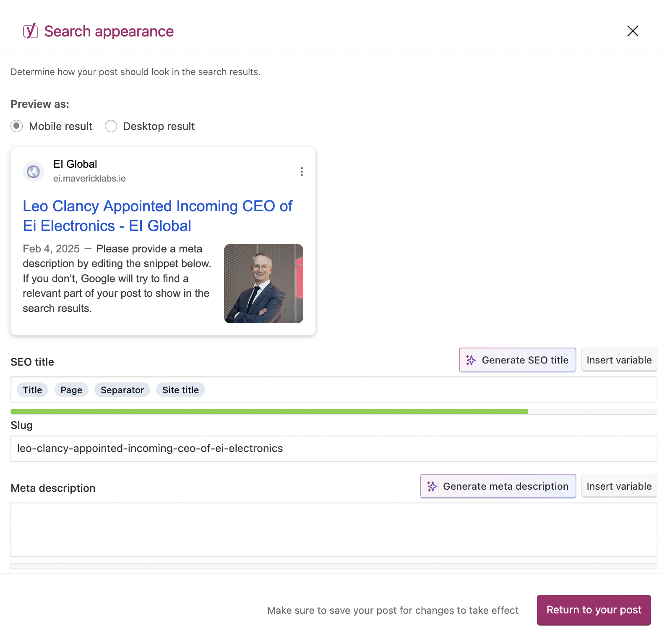Close the Search appearance dialog

[x=633, y=31]
